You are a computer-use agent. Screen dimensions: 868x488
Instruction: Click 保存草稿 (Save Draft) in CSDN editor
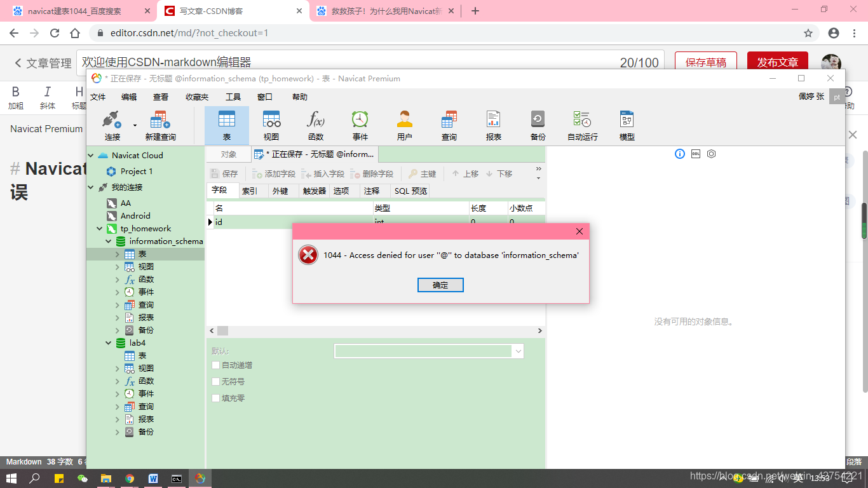click(x=706, y=62)
